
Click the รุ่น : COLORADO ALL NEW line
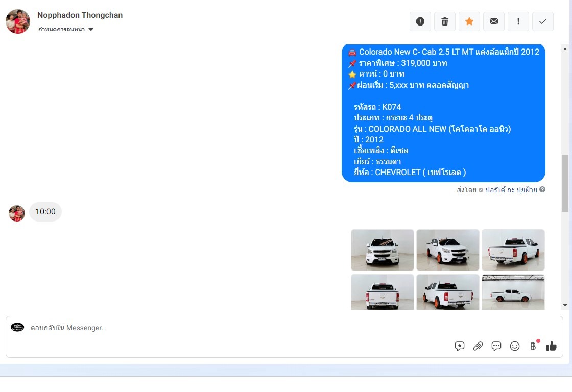click(432, 129)
